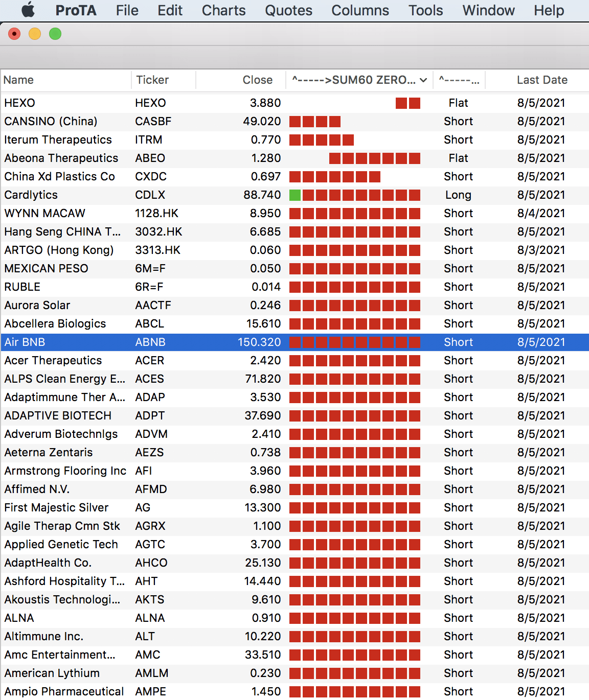Image resolution: width=589 pixels, height=700 pixels.
Task: Select the Armstrong Flooring Inc row
Action: [x=294, y=471]
